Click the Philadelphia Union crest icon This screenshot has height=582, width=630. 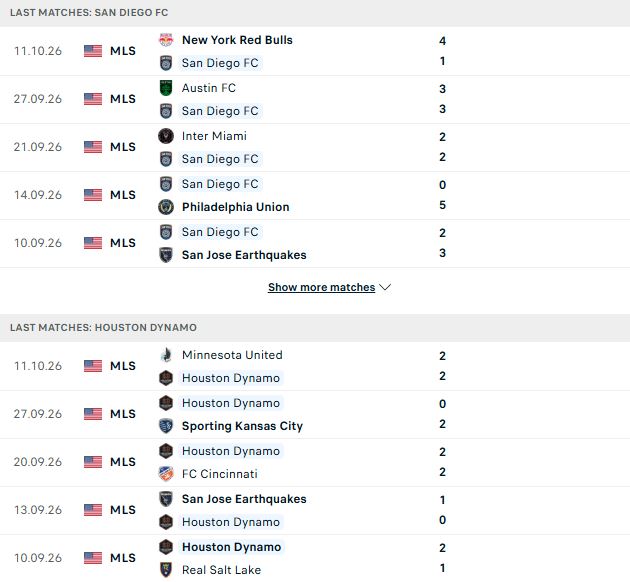[x=166, y=207]
